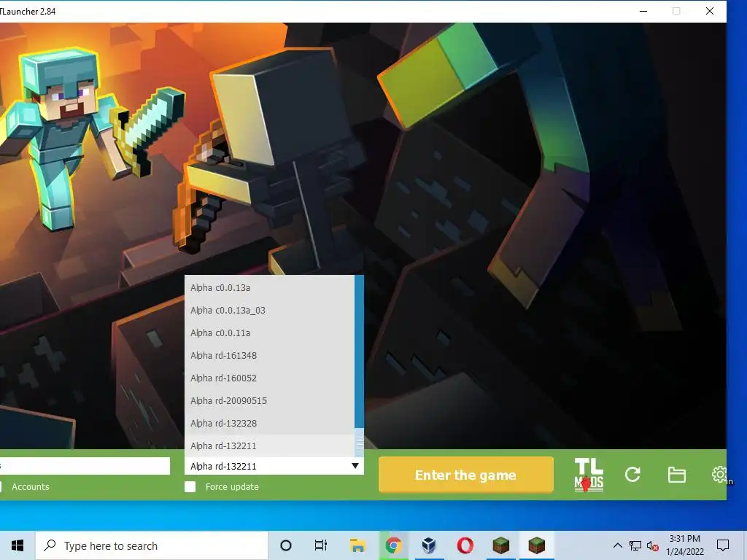Show hidden system tray icons
This screenshot has width=747, height=560.
click(617, 545)
